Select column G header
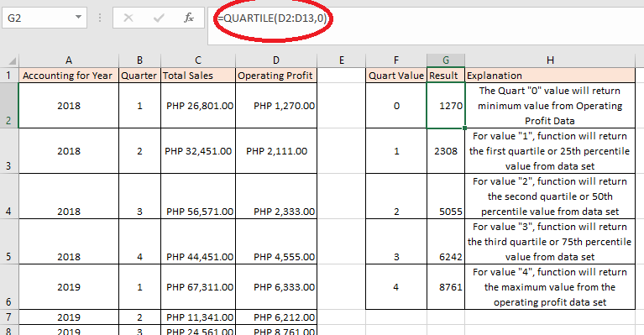The height and width of the screenshot is (335, 644). click(446, 60)
